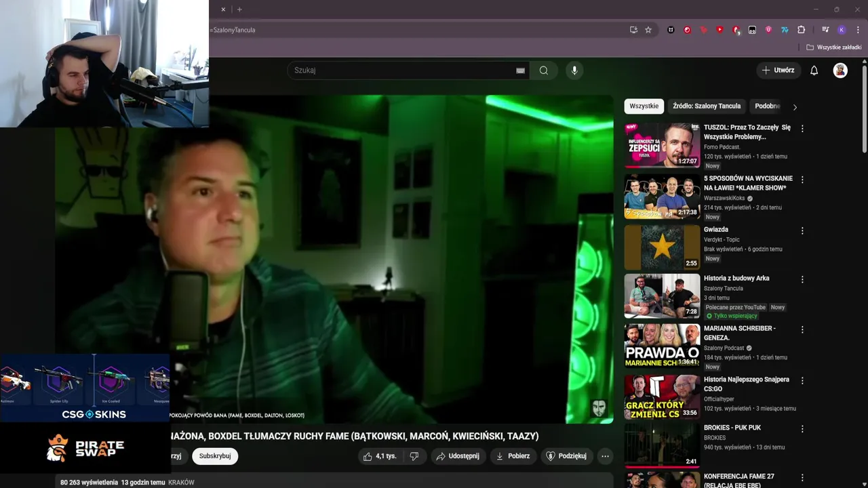The width and height of the screenshot is (868, 488).
Task: Open the on-screen keyboard in search box
Action: click(520, 70)
